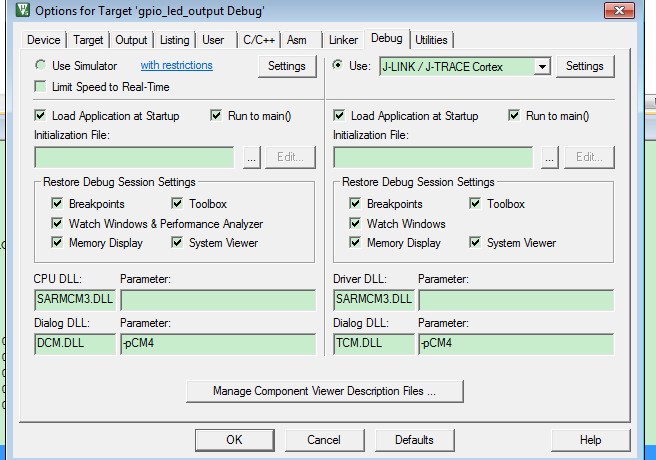656x460 pixels.
Task: Click the CPU DLL Parameter field
Action: [218, 300]
